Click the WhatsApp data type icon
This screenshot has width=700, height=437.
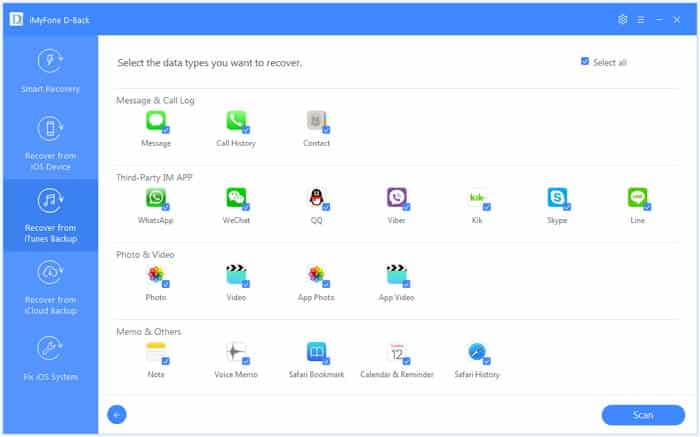click(x=155, y=197)
